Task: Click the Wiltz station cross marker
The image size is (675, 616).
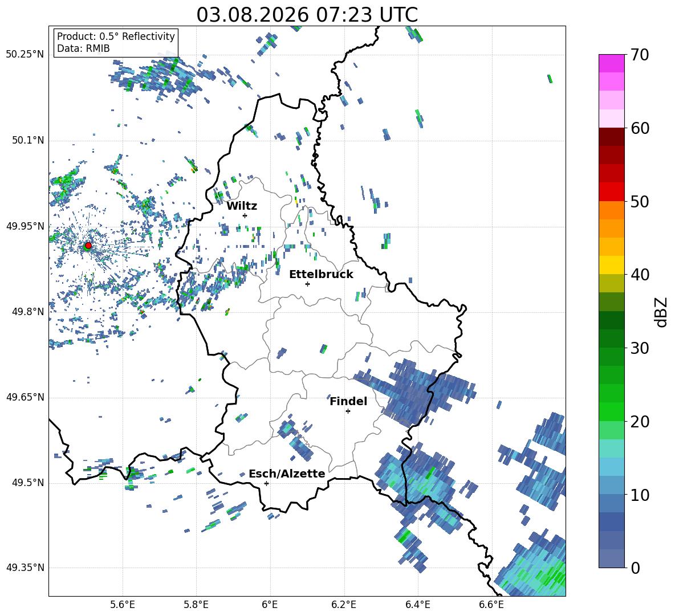Action: tap(245, 215)
